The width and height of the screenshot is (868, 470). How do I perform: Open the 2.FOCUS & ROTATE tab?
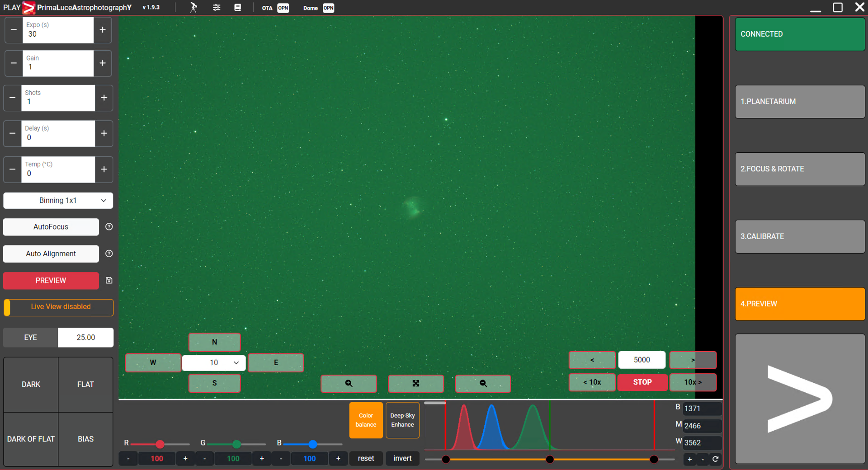point(800,169)
